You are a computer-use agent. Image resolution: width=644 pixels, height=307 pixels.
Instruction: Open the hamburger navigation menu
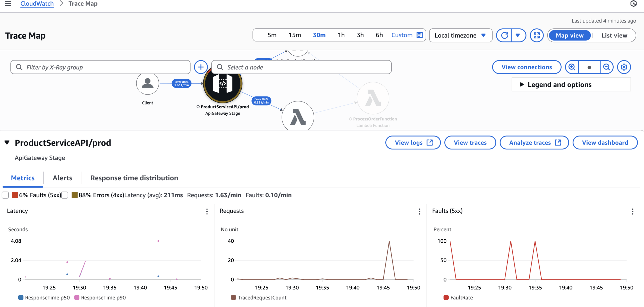point(8,4)
